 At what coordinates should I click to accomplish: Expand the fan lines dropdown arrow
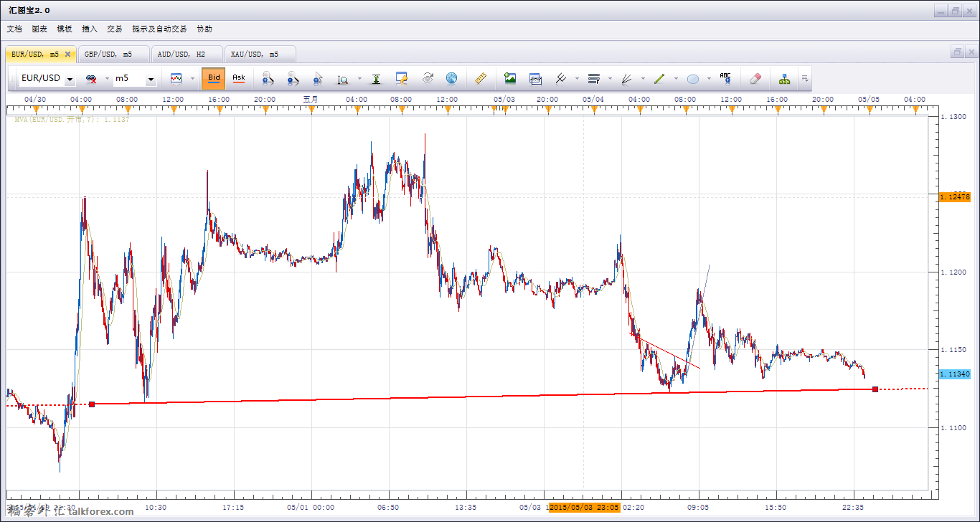(643, 78)
